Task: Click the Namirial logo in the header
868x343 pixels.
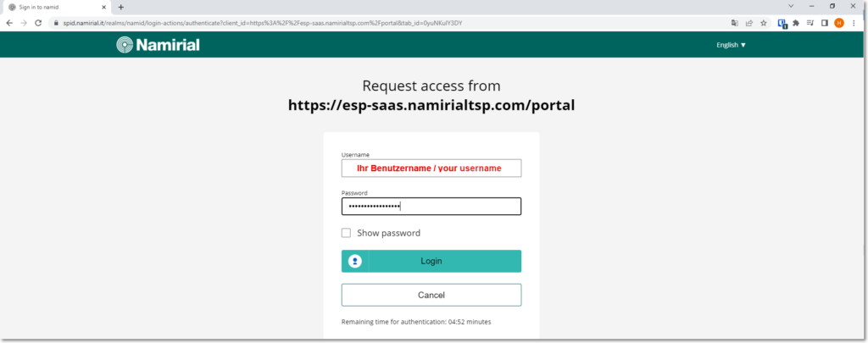Action: click(158, 45)
